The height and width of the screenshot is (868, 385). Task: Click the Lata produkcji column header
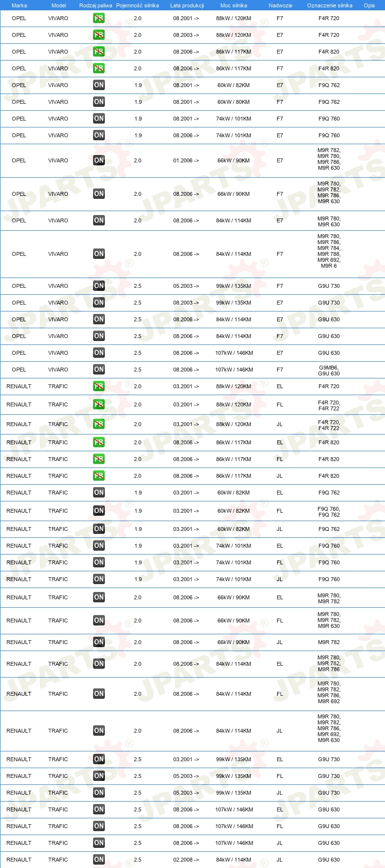point(187,5)
